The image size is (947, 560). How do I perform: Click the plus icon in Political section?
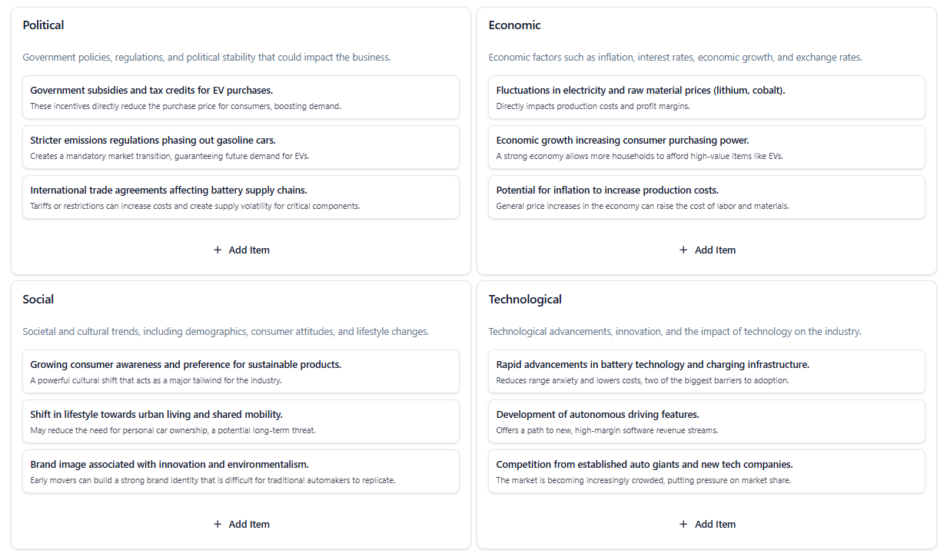click(x=218, y=250)
